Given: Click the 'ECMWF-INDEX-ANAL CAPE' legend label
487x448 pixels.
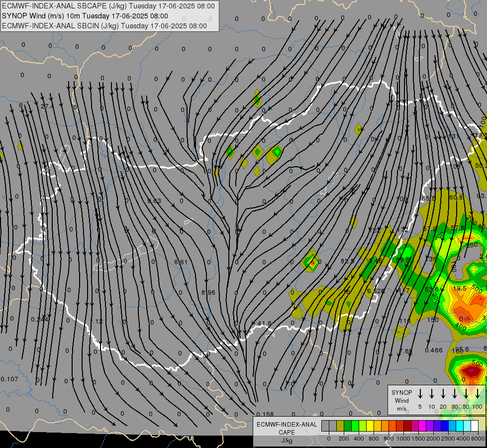Looking at the screenshot, I should pos(287,429).
